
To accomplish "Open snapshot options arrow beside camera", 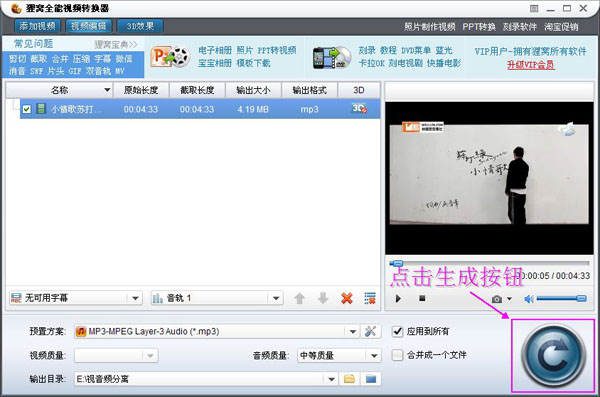I will (x=509, y=299).
